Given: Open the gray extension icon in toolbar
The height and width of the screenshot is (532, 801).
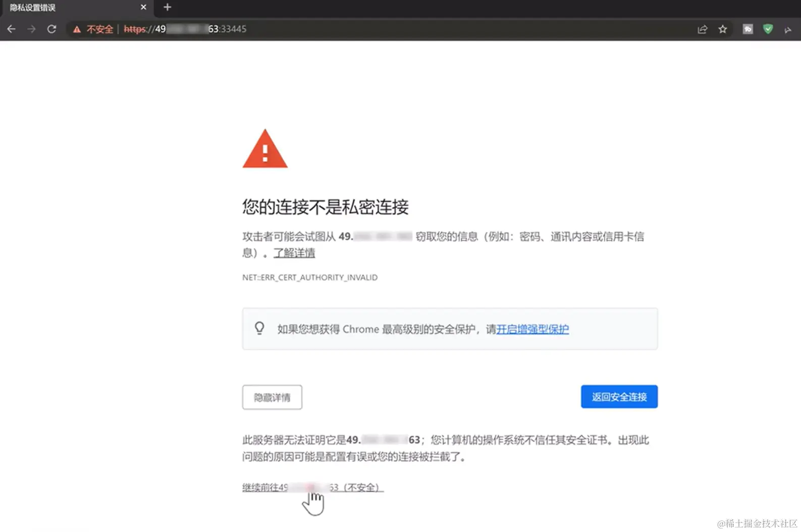Looking at the screenshot, I should (748, 29).
